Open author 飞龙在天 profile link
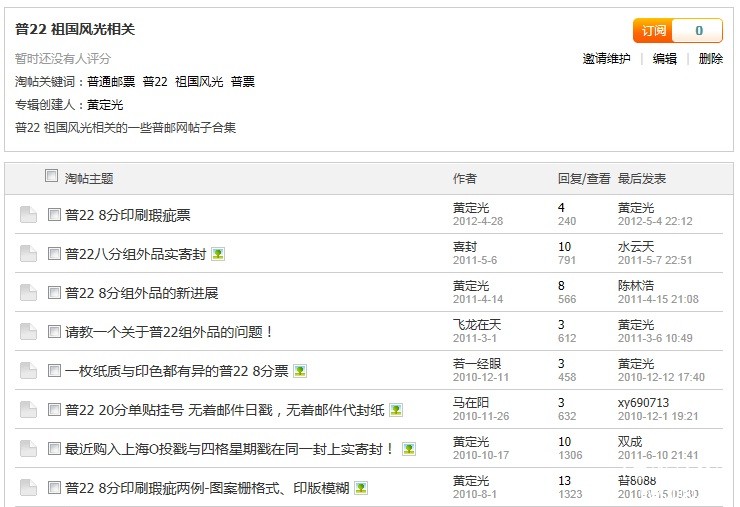The height and width of the screenshot is (507, 740). pos(477,325)
